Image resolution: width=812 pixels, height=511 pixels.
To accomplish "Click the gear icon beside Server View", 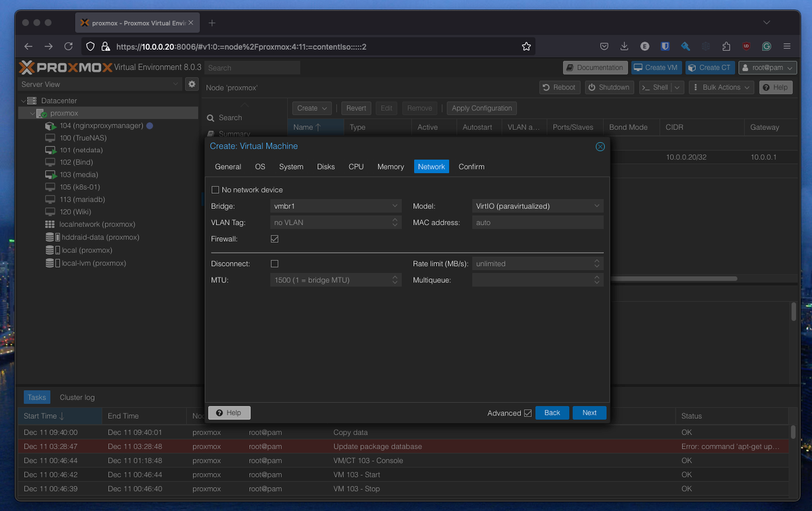I will pyautogui.click(x=192, y=84).
